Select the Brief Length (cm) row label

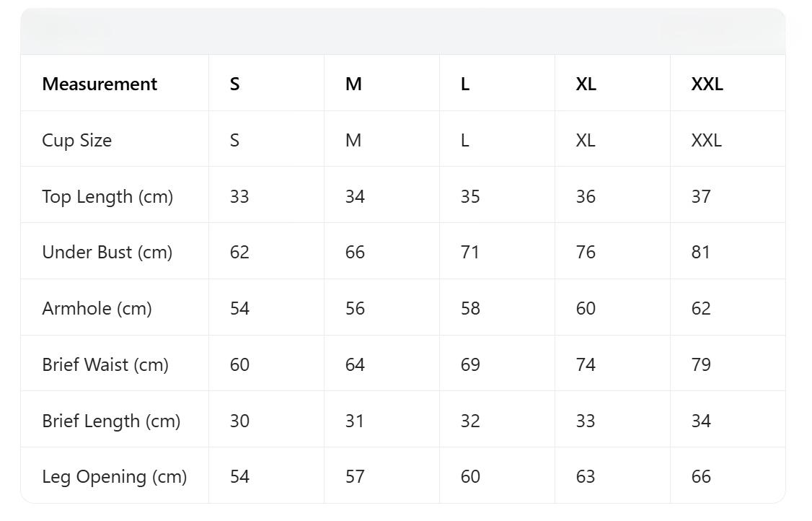[x=111, y=421]
